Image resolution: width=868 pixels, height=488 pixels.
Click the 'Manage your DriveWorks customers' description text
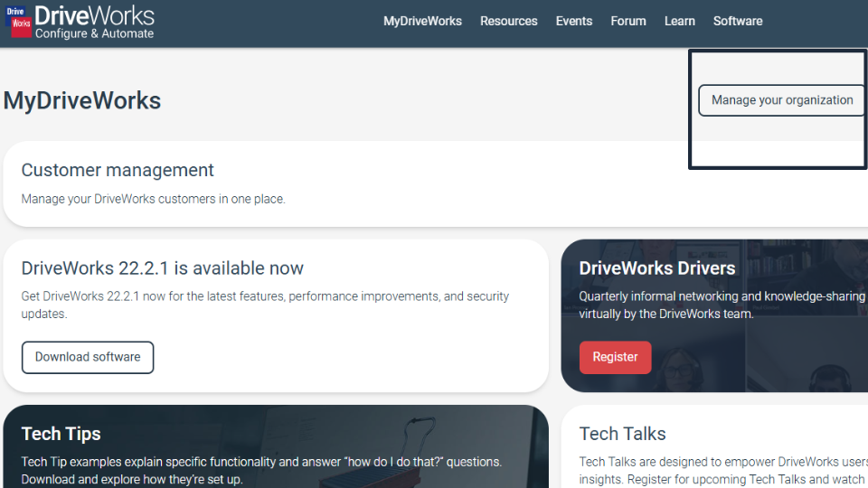point(153,199)
